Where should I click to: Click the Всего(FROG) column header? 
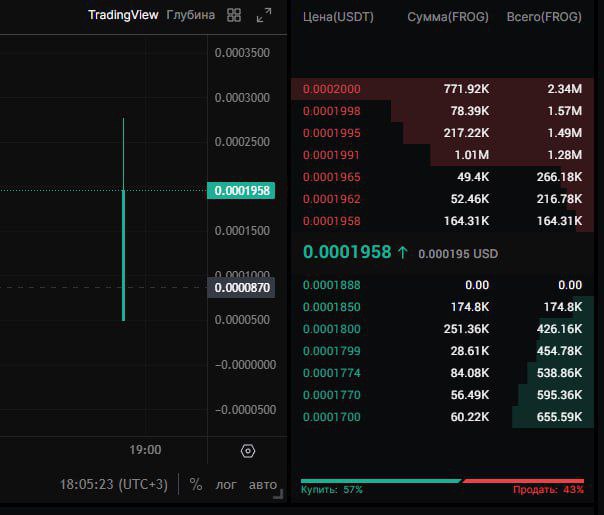(544, 17)
